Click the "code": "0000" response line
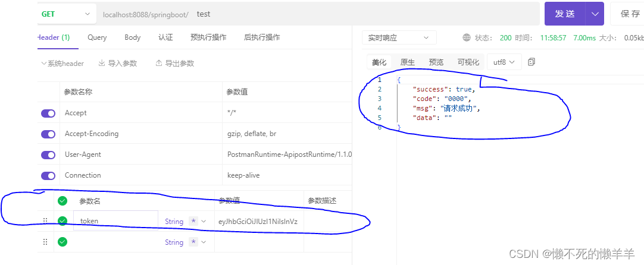The height and width of the screenshot is (265, 644). [x=442, y=99]
